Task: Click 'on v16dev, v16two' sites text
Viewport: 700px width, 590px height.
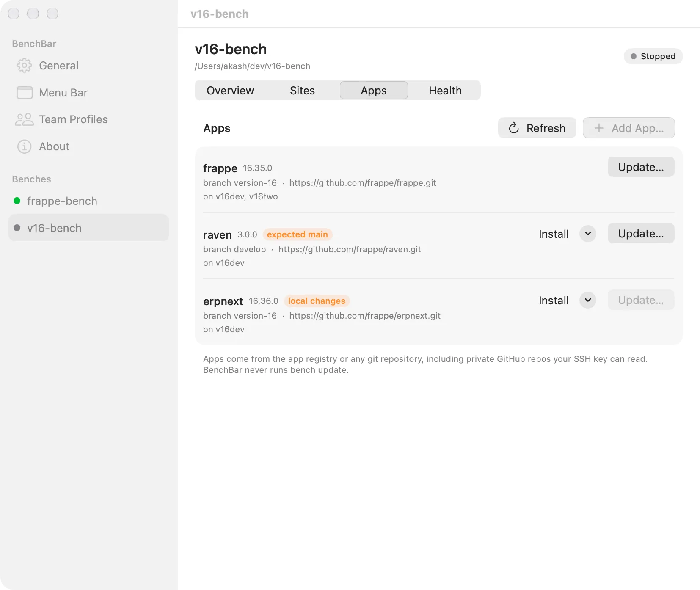Action: click(x=240, y=196)
